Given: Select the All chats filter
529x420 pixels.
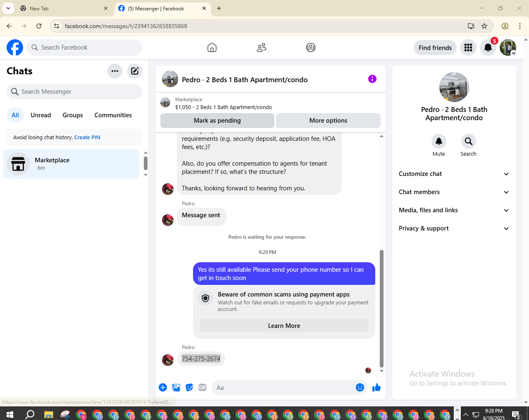Looking at the screenshot, I should [x=15, y=115].
